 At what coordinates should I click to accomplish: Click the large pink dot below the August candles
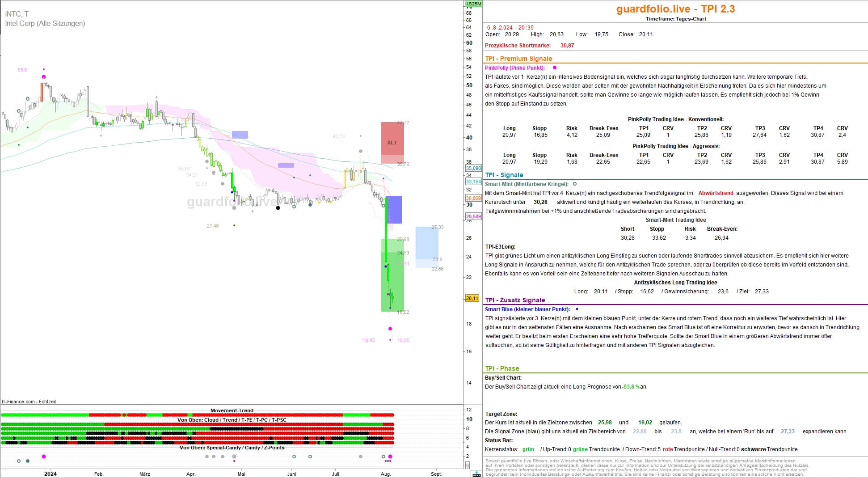390,329
